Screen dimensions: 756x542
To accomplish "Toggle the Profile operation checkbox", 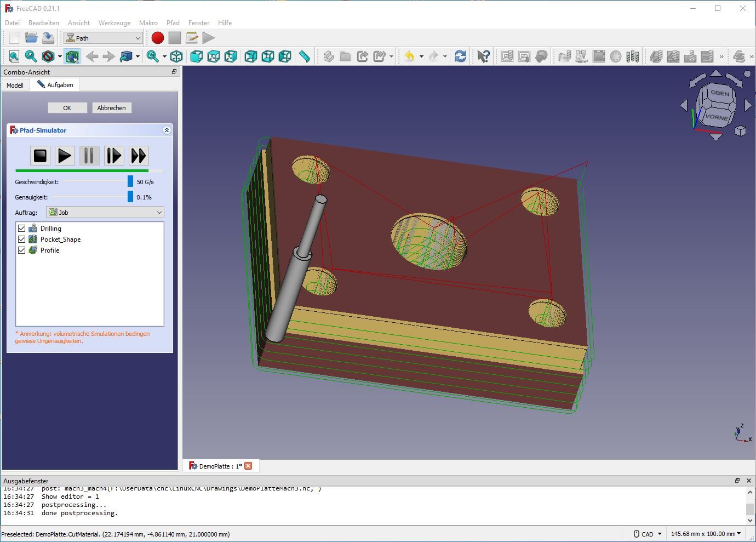I will pos(22,250).
